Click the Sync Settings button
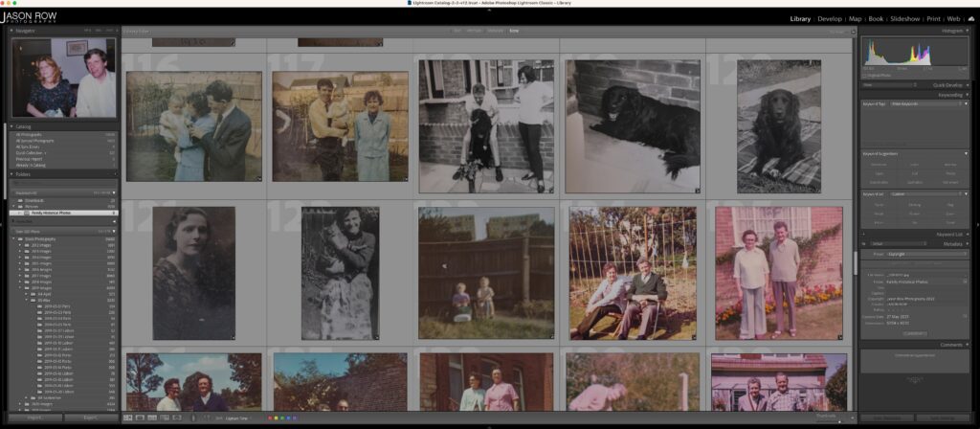 [943, 418]
